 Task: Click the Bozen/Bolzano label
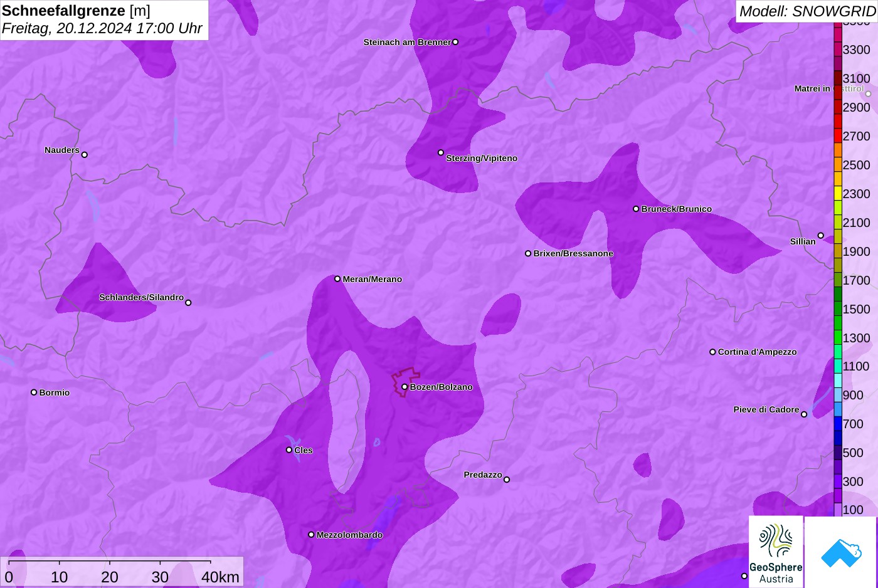442,387
